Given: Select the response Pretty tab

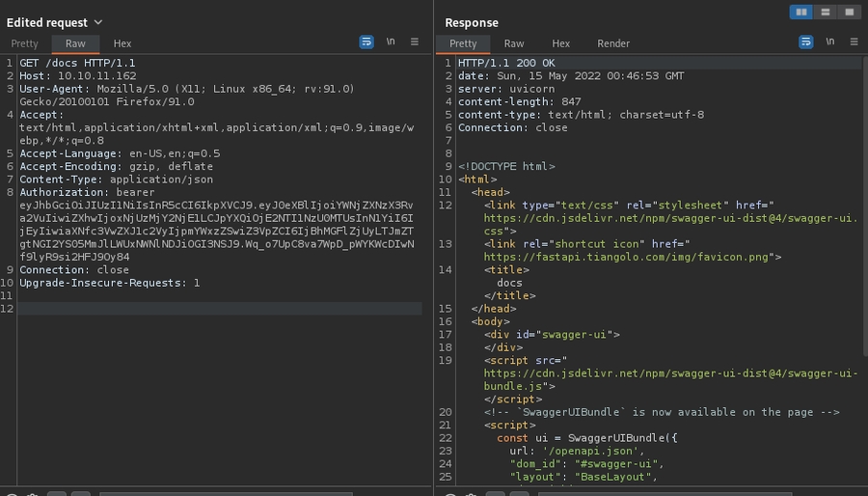Looking at the screenshot, I should click(x=463, y=43).
